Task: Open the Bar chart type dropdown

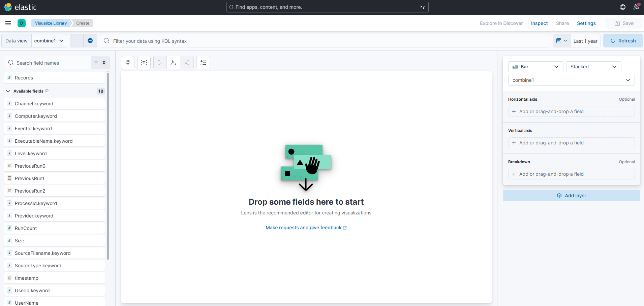Action: 535,67
